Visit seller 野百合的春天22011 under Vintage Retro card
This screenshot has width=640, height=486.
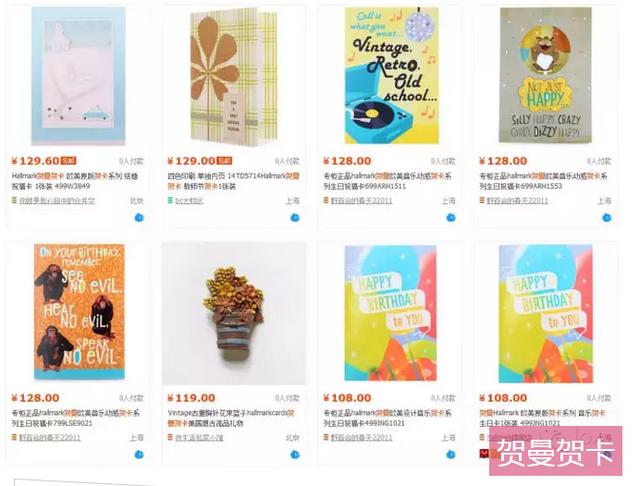(x=361, y=200)
